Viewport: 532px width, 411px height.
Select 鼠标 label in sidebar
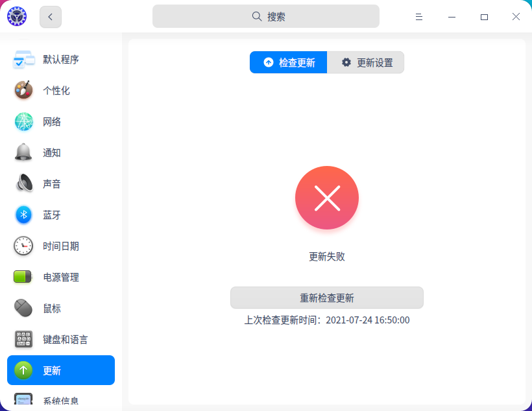(51, 309)
